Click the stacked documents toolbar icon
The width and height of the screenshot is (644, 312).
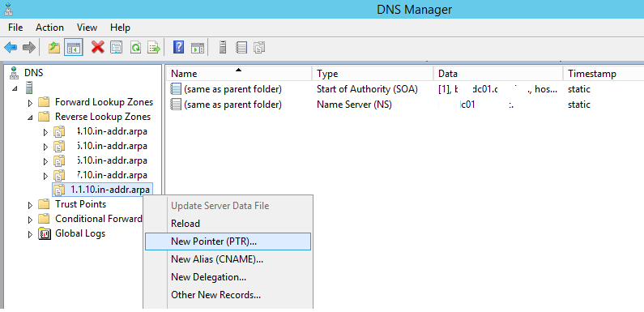click(259, 48)
